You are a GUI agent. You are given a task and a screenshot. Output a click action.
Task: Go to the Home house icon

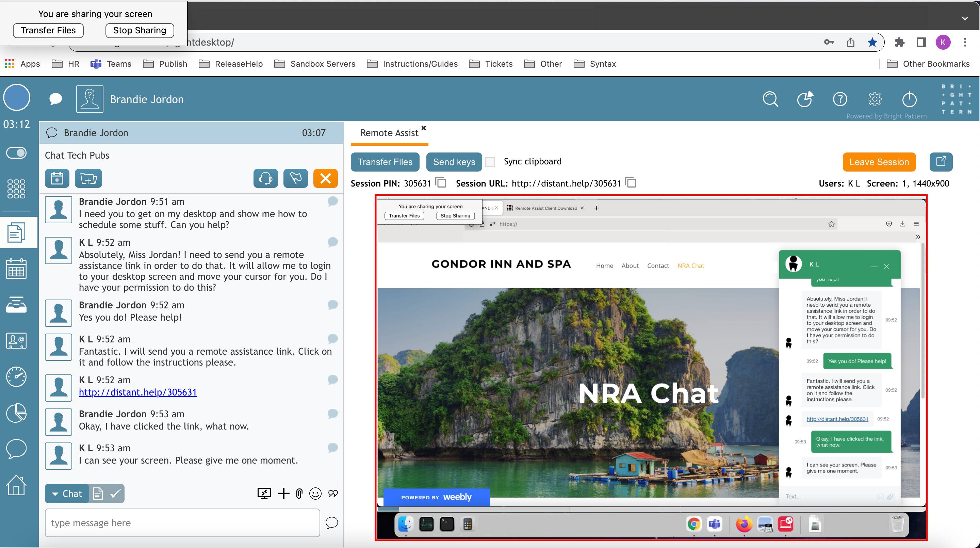[x=16, y=485]
